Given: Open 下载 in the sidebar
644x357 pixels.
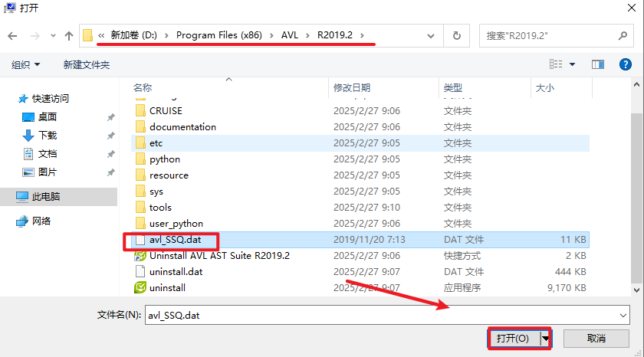Looking at the screenshot, I should click(39, 136).
